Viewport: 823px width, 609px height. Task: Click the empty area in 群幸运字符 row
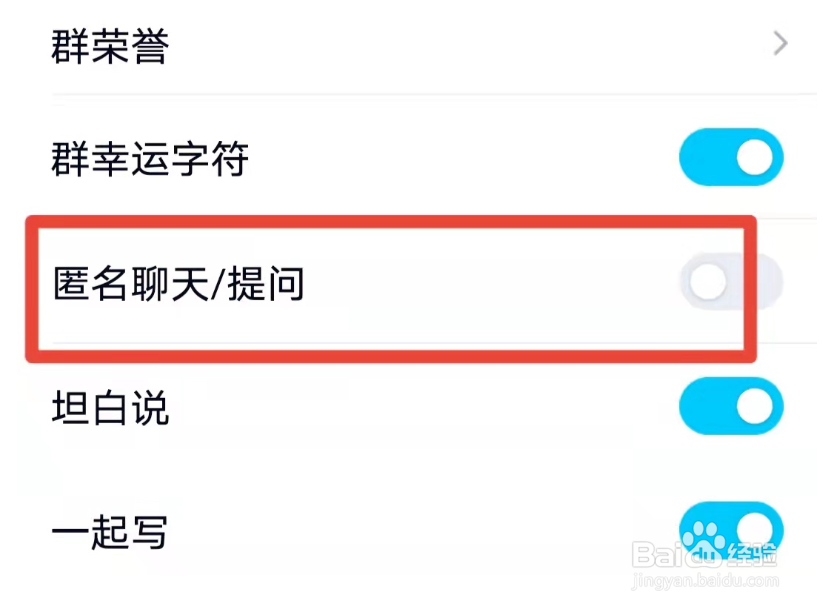462,158
